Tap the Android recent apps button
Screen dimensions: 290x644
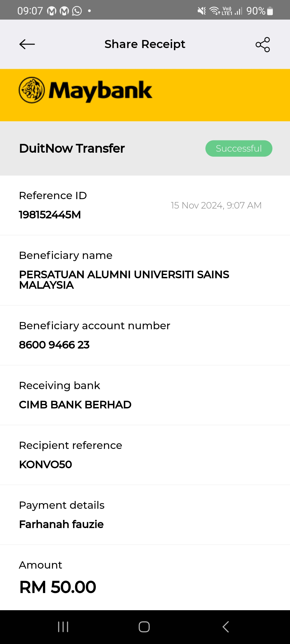click(x=63, y=627)
